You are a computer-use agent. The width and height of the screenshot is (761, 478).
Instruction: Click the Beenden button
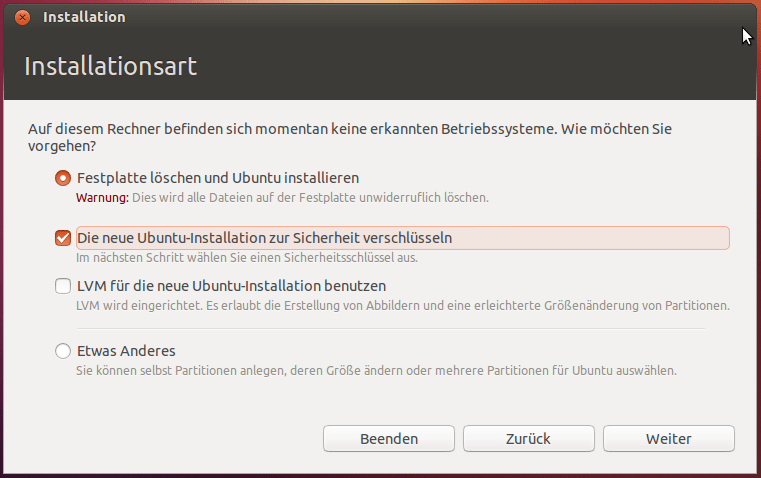coord(389,439)
